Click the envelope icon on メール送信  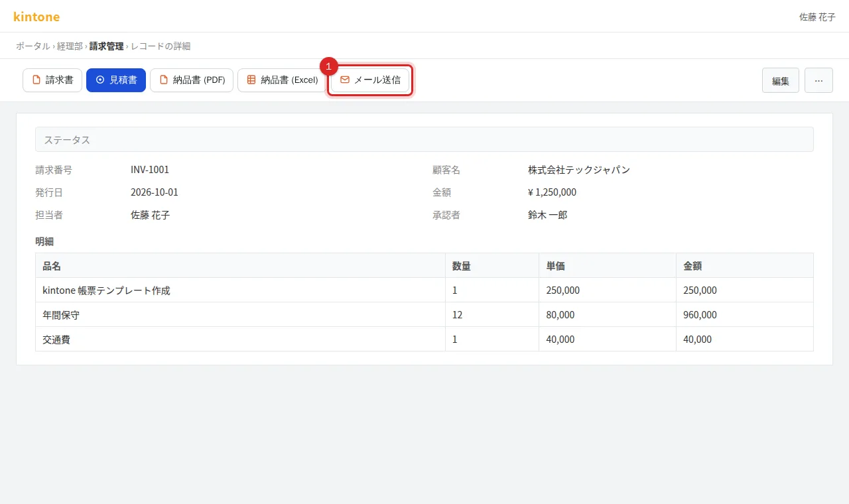345,80
